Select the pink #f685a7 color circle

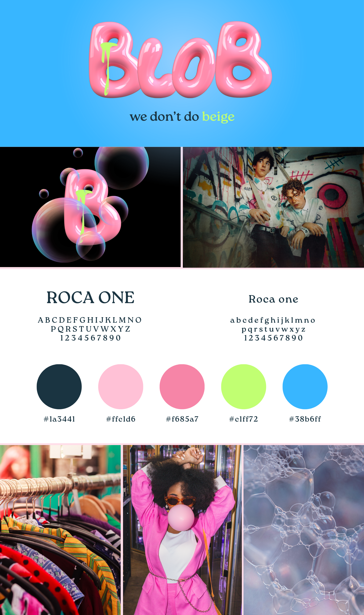182,387
